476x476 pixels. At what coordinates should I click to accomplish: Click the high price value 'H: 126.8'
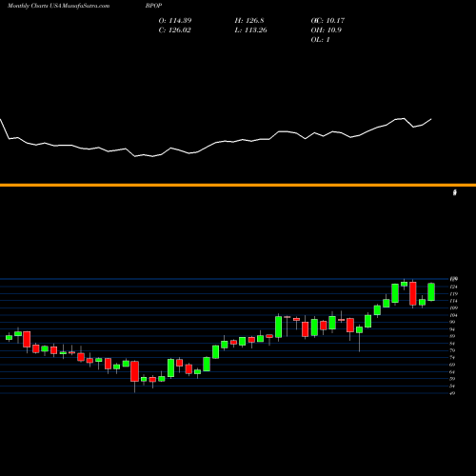point(249,21)
